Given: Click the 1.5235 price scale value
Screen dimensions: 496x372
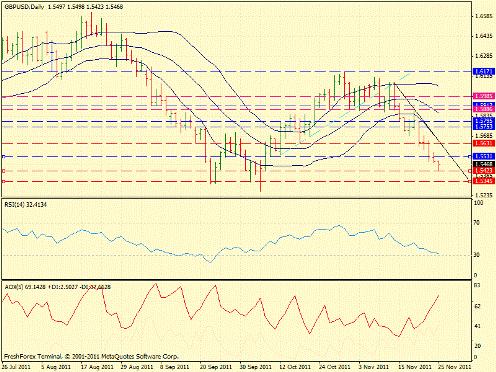Looking at the screenshot, I should pos(484,195).
